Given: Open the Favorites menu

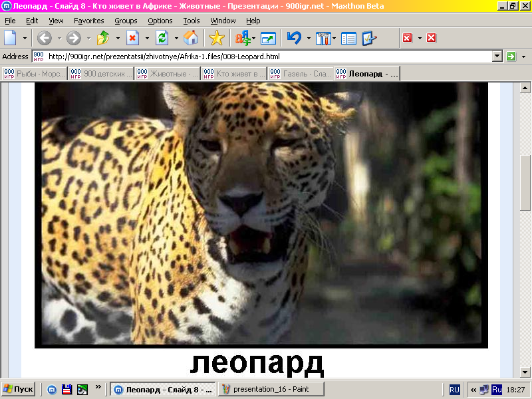Looking at the screenshot, I should [x=88, y=21].
